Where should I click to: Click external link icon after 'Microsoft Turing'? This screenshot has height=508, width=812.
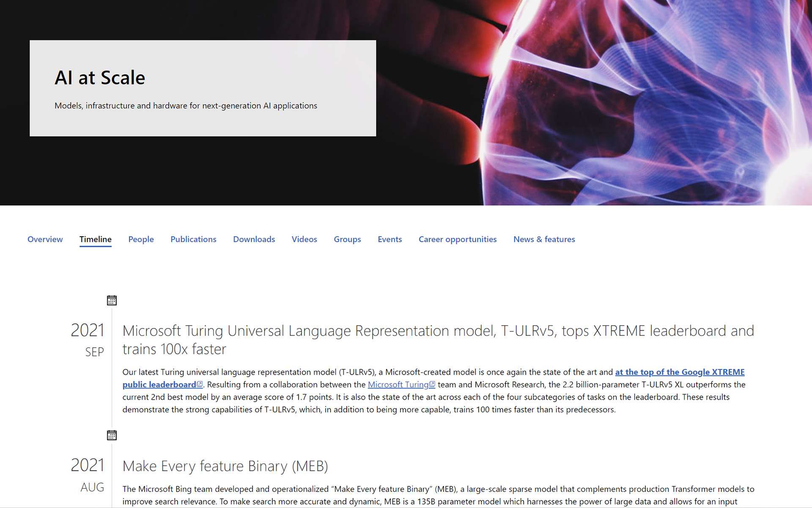pos(432,384)
